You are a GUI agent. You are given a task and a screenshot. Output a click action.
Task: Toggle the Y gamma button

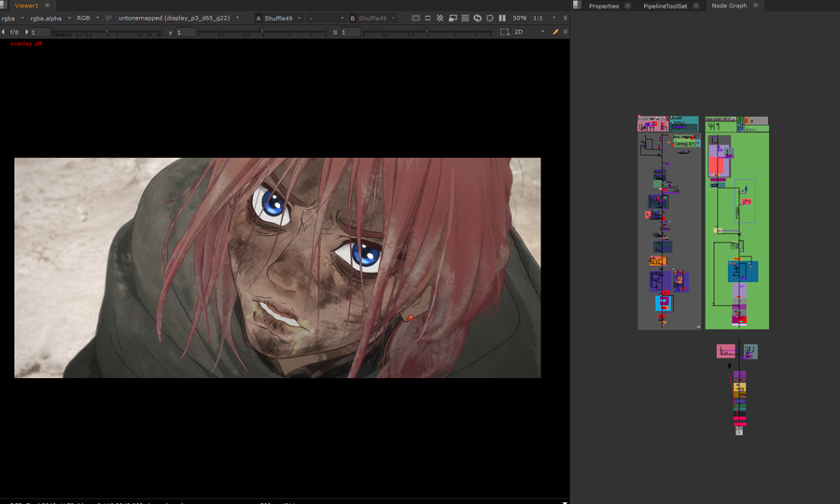pos(171,32)
